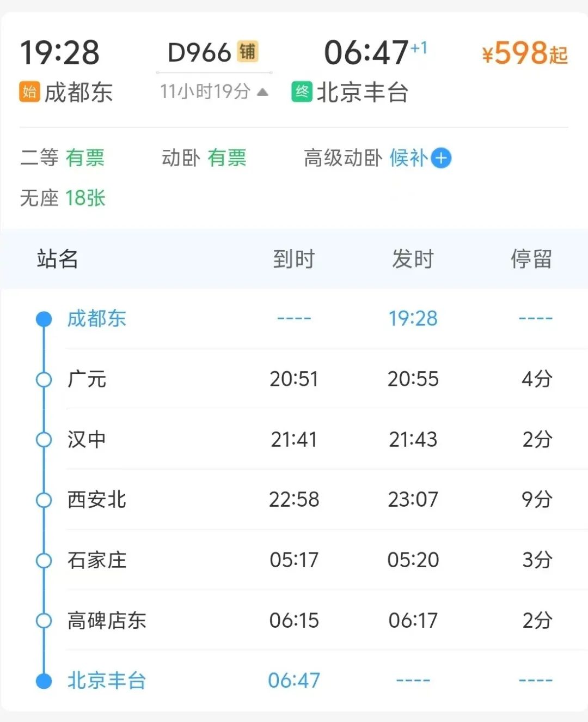Click the sleeper 铺 badge beside D966

coord(247,52)
